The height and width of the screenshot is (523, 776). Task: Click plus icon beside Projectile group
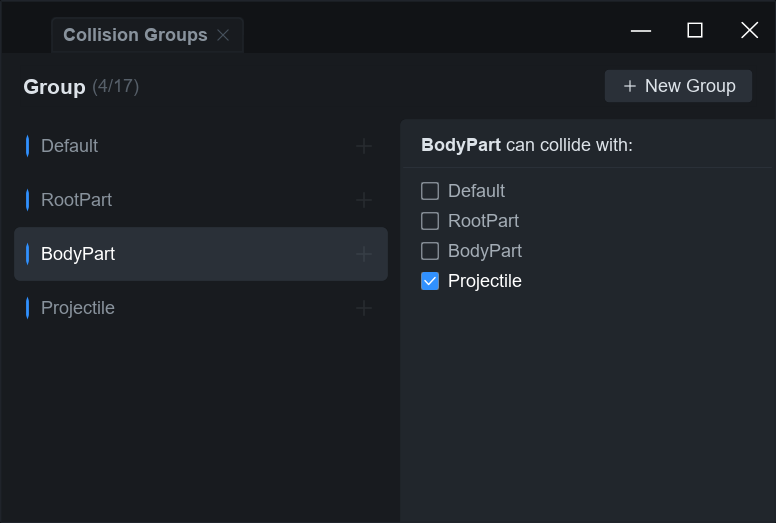[x=364, y=308]
